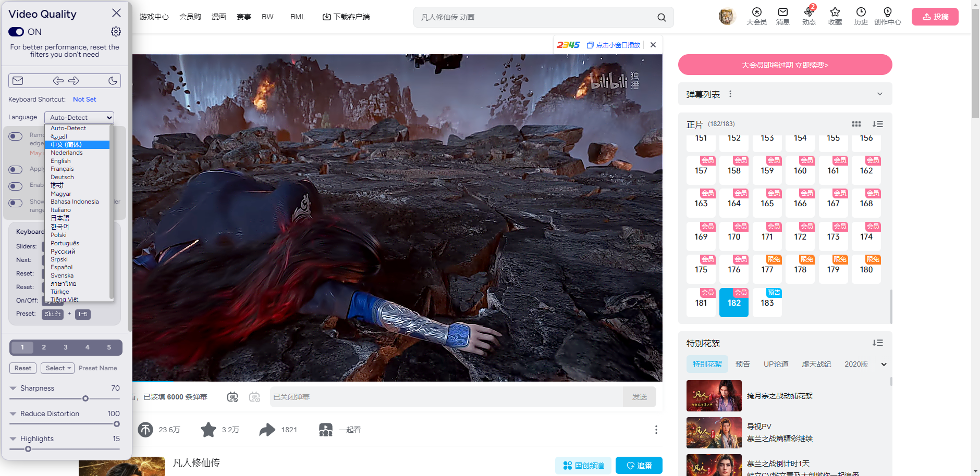Choose 中文 (简体) language option
This screenshot has height=476, width=980.
point(77,145)
